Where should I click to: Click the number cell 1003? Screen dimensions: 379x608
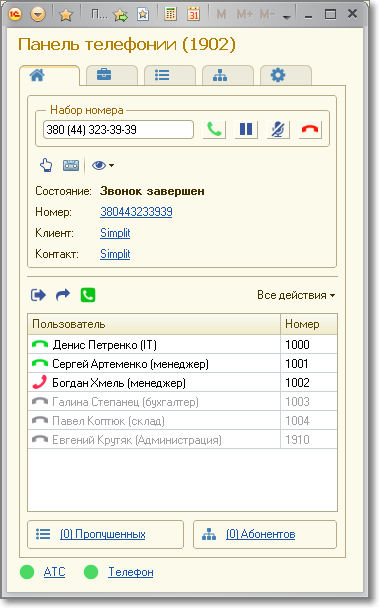tap(309, 402)
